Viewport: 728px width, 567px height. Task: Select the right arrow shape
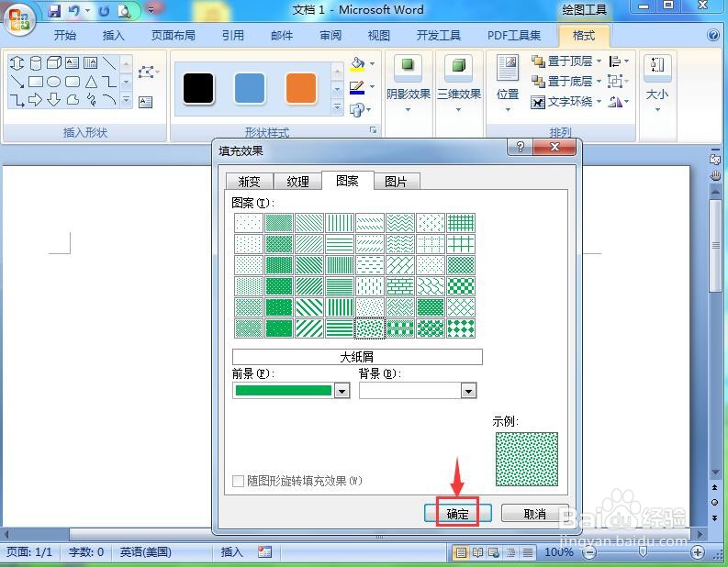(35, 100)
